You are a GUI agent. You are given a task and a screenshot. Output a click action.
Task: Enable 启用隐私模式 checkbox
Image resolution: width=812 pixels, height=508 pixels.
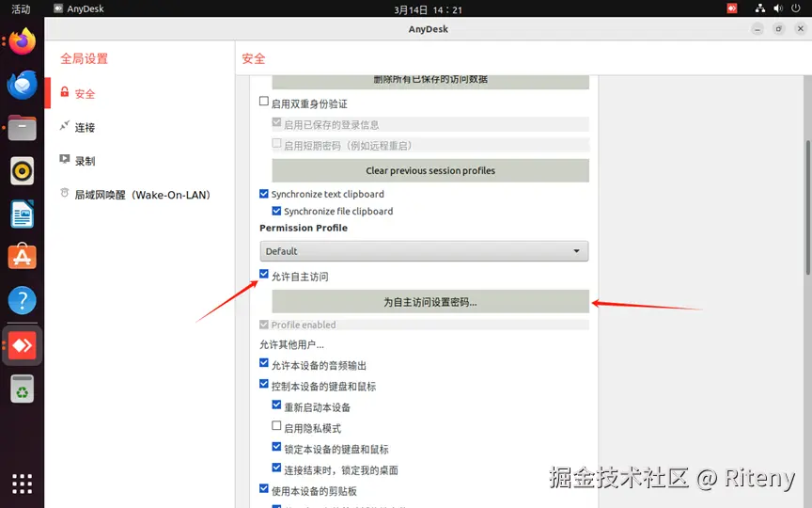(276, 425)
